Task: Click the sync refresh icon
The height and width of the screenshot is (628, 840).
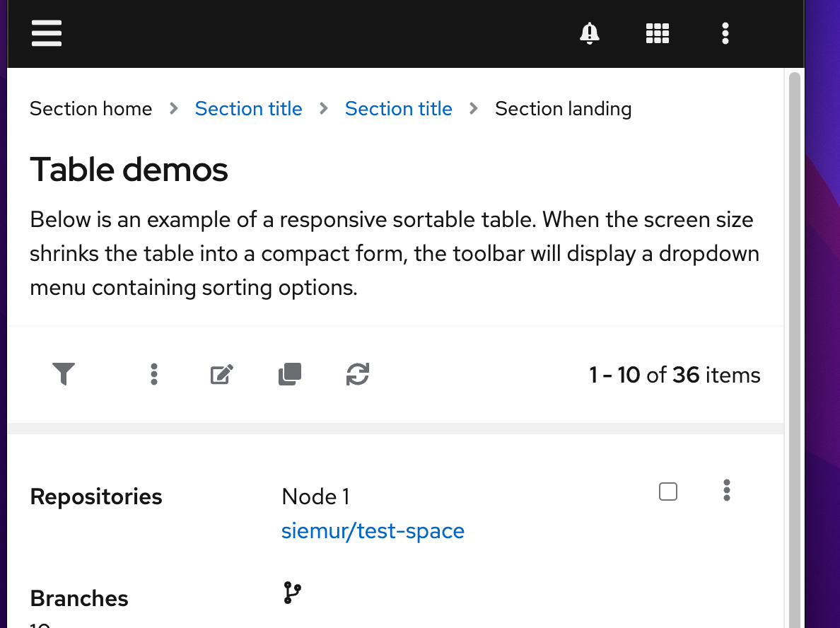Action: (358, 374)
